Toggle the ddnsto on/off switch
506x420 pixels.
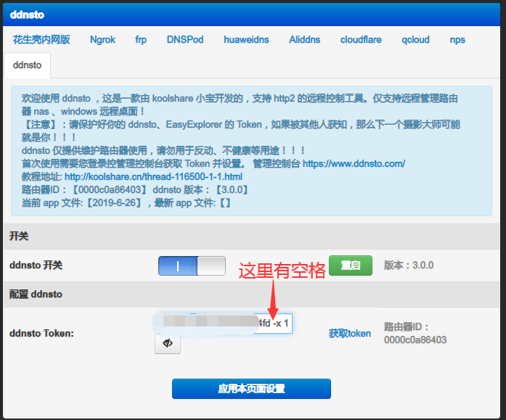(192, 265)
